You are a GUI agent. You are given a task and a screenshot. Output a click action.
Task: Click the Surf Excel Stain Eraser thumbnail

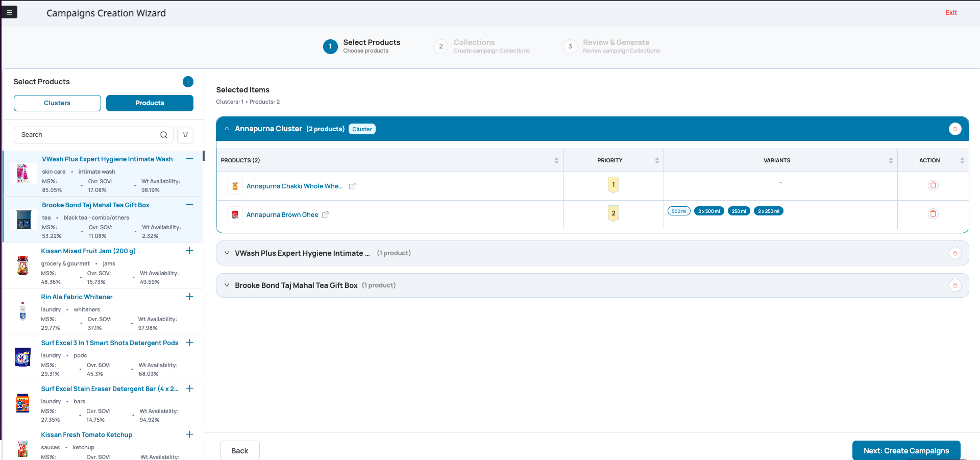[22, 403]
